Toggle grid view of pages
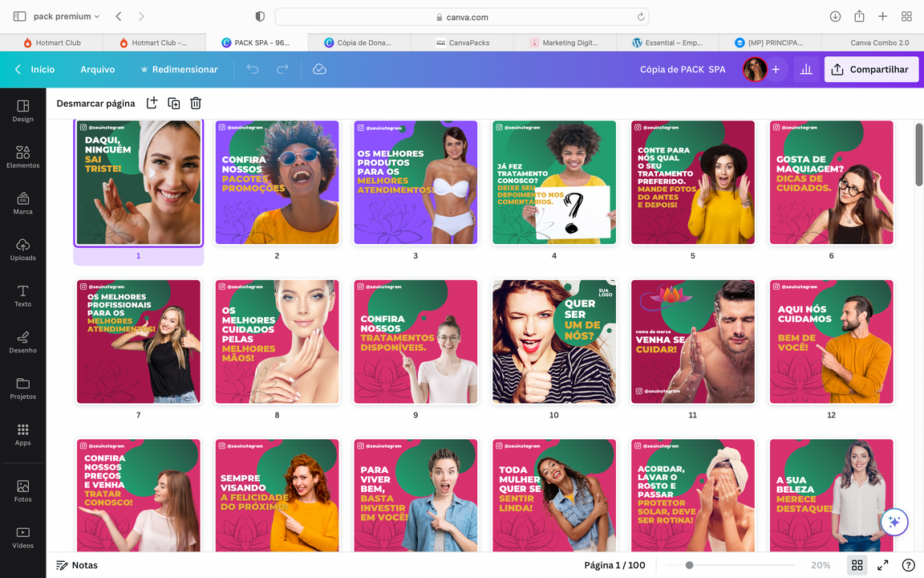The height and width of the screenshot is (578, 924). coord(857,565)
